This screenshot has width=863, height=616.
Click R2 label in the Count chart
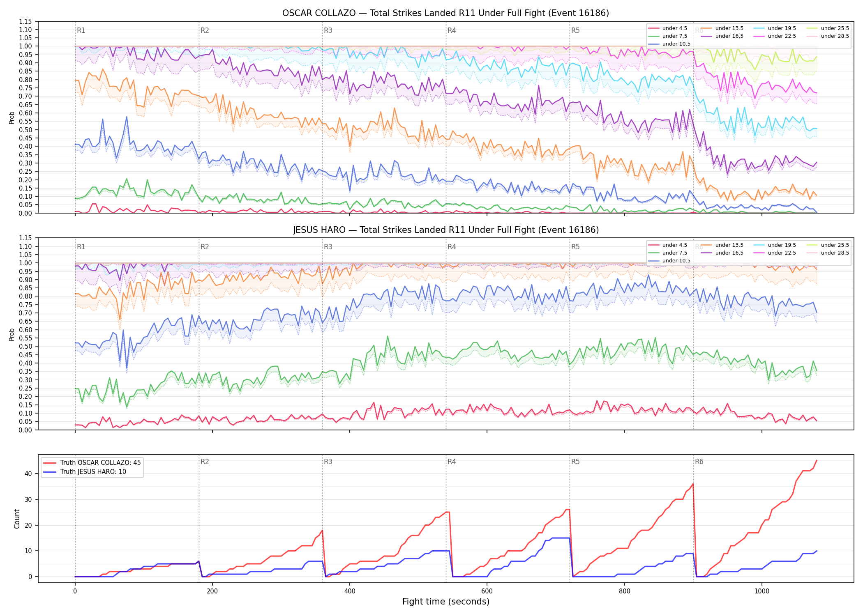point(205,462)
